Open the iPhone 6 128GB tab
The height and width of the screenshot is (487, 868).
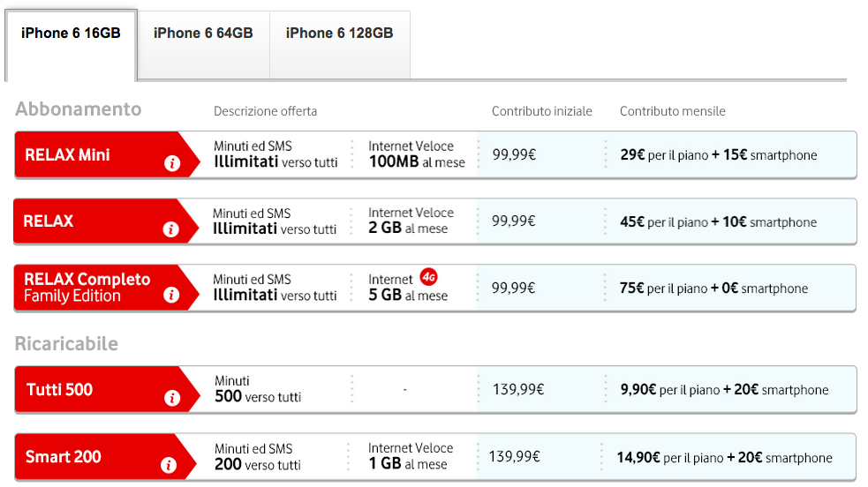tap(339, 34)
